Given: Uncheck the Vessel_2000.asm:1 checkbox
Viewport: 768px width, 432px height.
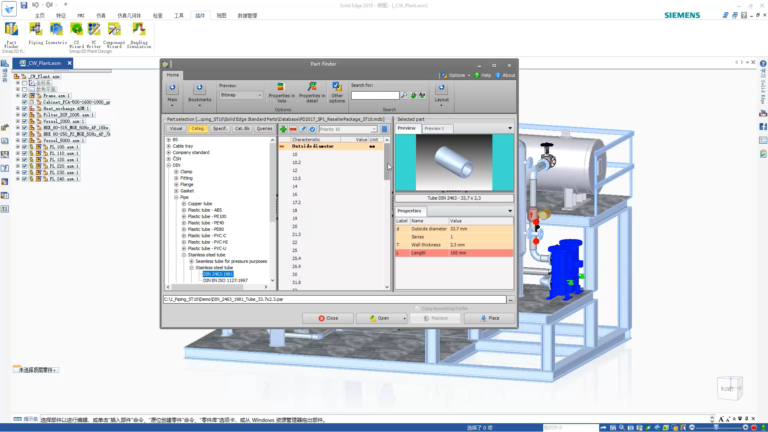Looking at the screenshot, I should point(24,121).
